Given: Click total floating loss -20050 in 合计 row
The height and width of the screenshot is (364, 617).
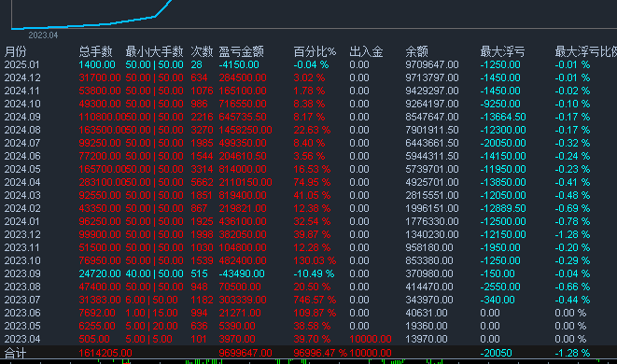Looking at the screenshot, I should tap(496, 353).
